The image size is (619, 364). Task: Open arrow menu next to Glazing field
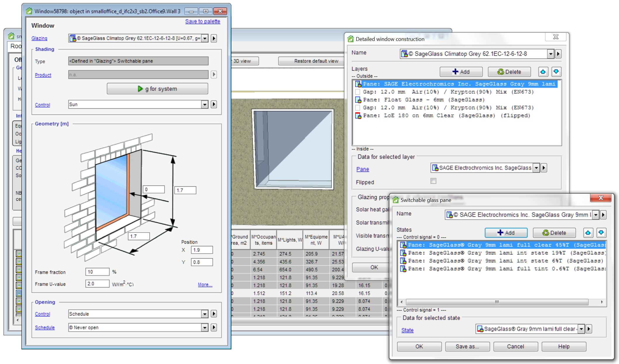pyautogui.click(x=214, y=38)
